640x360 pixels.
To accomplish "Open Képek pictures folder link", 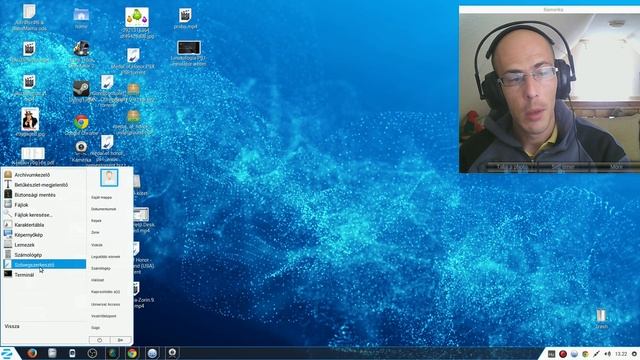I will [96, 220].
